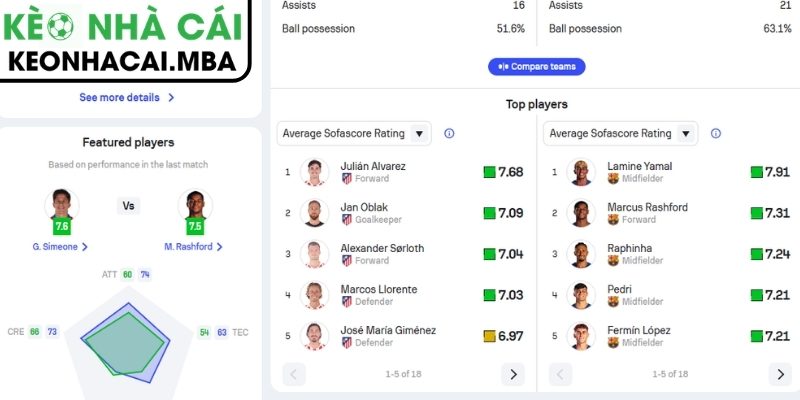The height and width of the screenshot is (400, 800).
Task: Click the Atlético club badge under Jan Oblak
Action: [347, 219]
